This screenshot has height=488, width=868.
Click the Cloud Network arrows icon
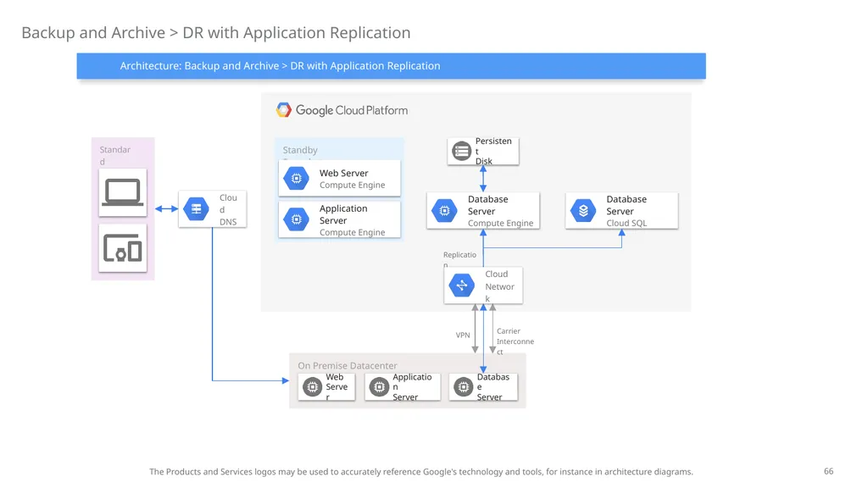point(462,285)
